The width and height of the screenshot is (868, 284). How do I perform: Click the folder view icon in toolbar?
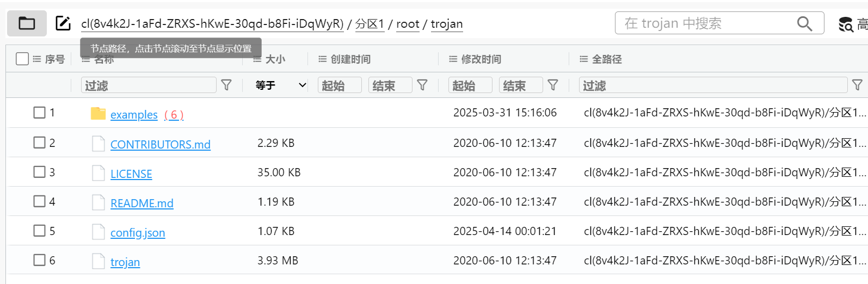click(27, 23)
